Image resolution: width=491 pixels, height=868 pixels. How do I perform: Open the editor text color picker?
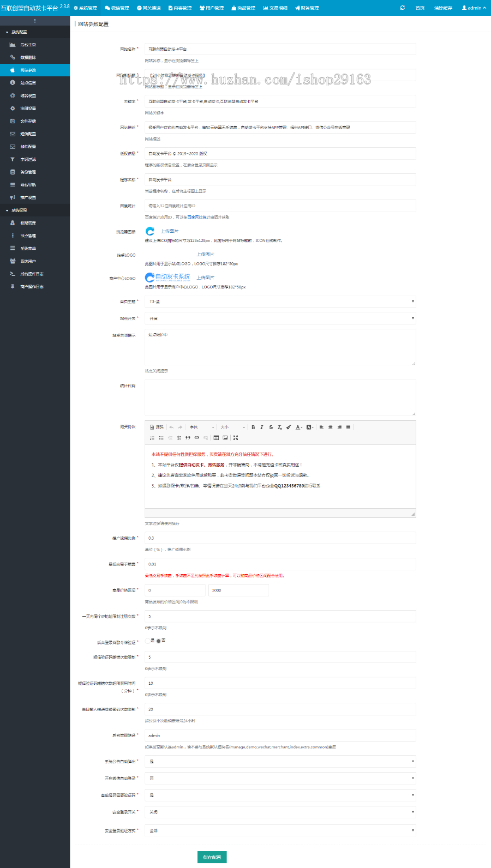[x=299, y=427]
